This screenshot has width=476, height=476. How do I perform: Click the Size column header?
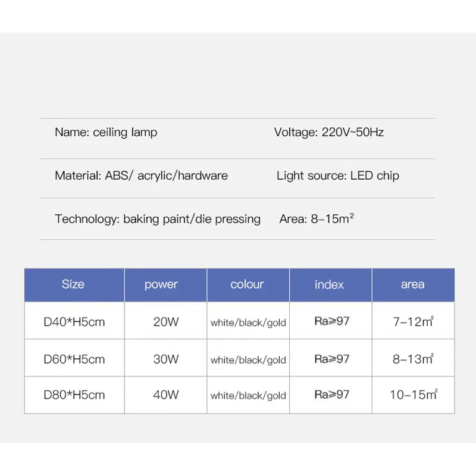(x=73, y=284)
